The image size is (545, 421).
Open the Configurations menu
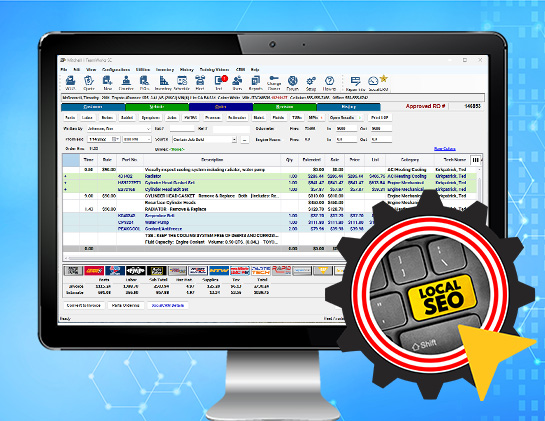pos(116,70)
